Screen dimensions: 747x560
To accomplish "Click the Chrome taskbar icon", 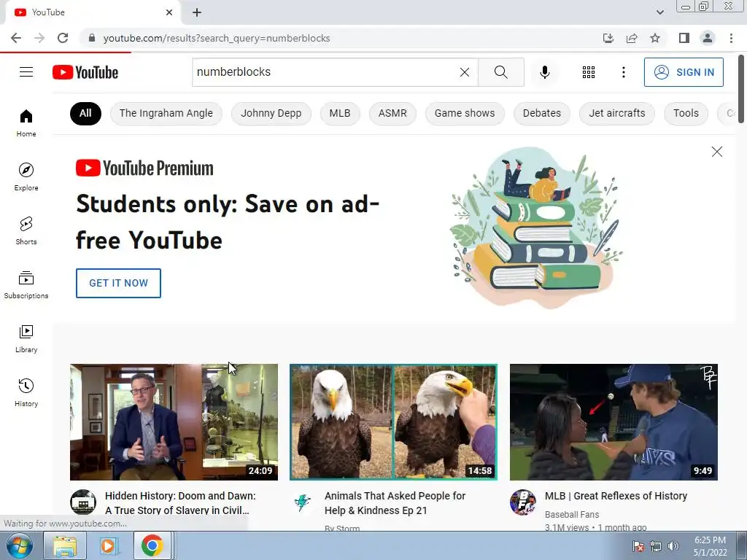I will click(x=152, y=545).
